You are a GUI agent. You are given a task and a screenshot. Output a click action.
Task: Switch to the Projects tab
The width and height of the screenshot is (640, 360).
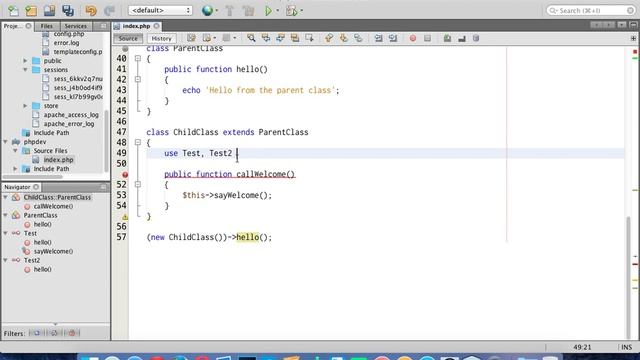[x=17, y=26]
